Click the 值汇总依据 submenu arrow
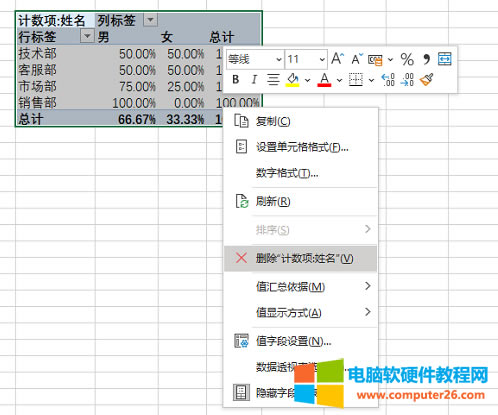The image size is (498, 415). tap(368, 286)
